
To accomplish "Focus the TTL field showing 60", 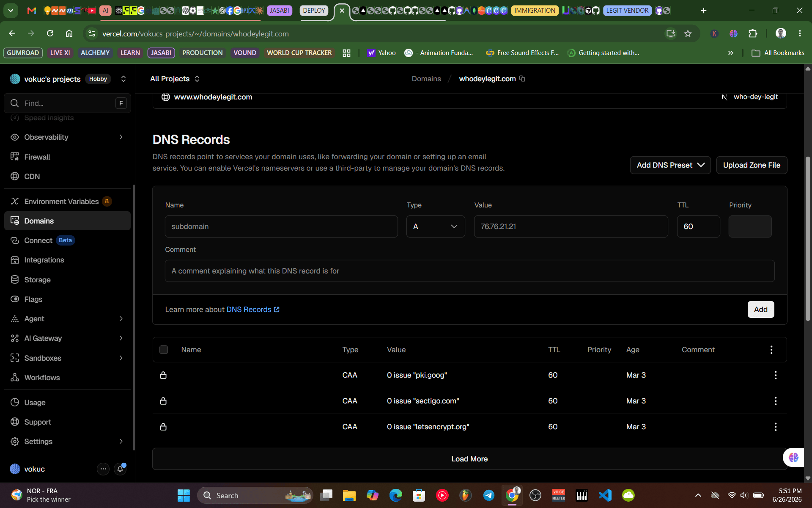I will [698, 226].
